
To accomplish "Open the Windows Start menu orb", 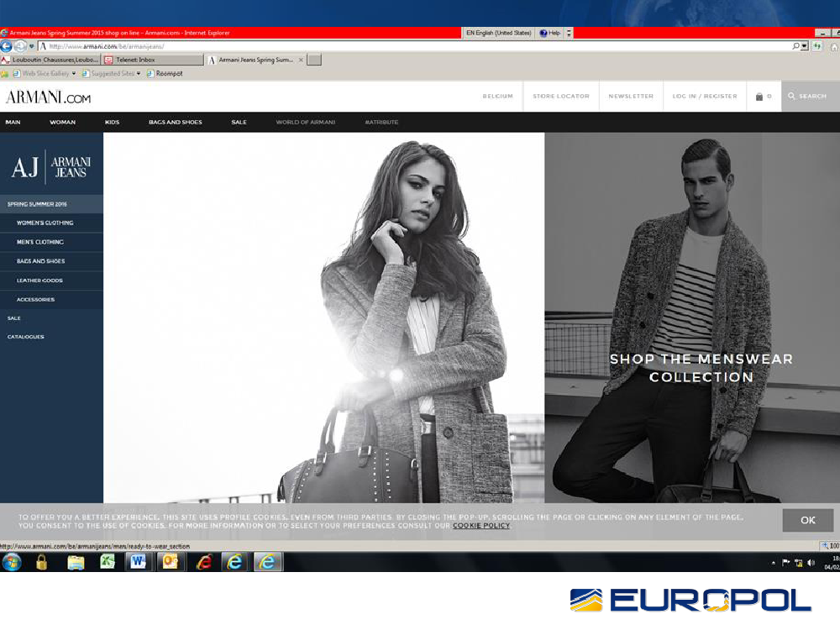I will pyautogui.click(x=11, y=562).
